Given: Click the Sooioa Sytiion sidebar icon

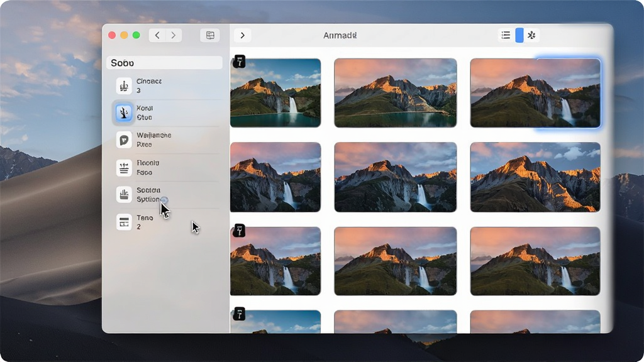Looking at the screenshot, I should point(124,195).
